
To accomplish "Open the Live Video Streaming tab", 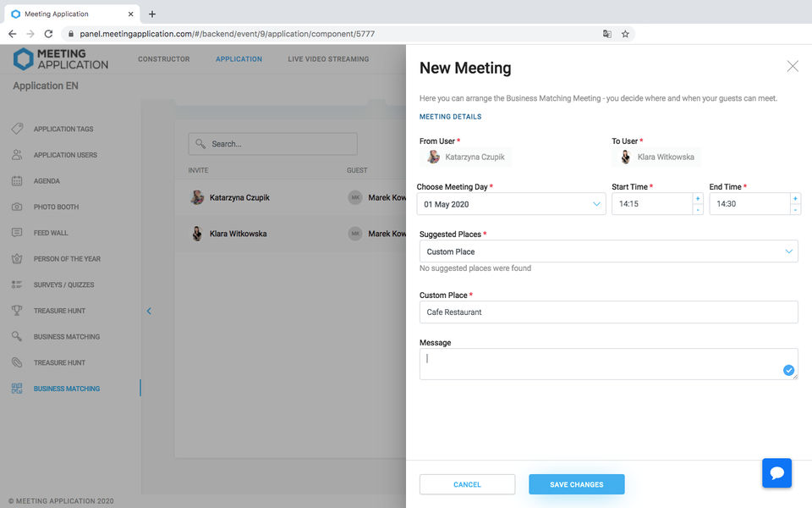I will pyautogui.click(x=328, y=59).
